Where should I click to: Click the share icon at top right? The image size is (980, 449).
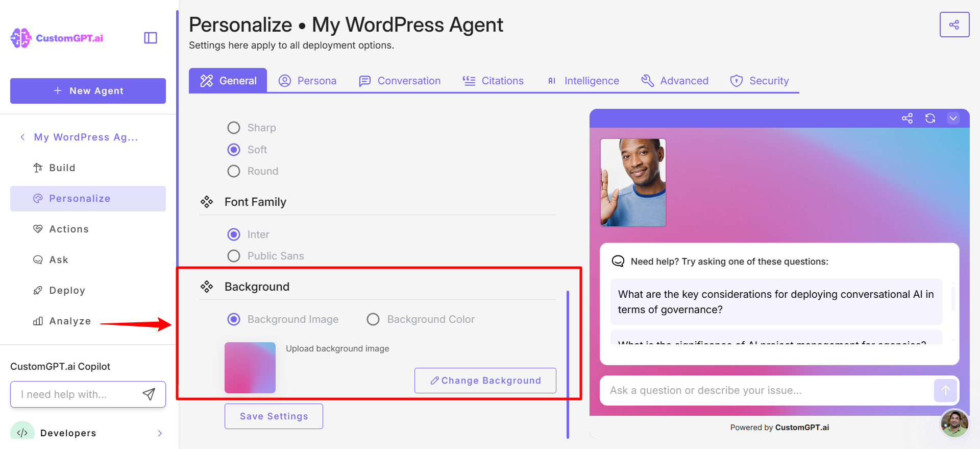click(954, 25)
